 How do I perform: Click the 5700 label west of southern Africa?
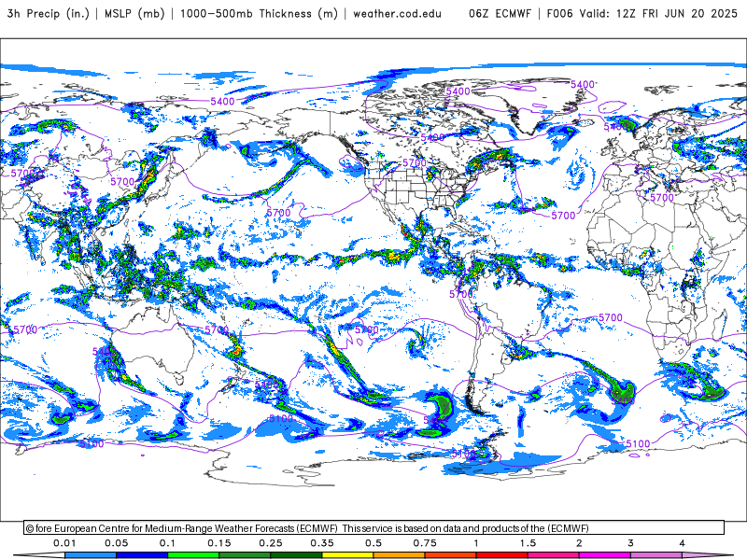coord(611,317)
